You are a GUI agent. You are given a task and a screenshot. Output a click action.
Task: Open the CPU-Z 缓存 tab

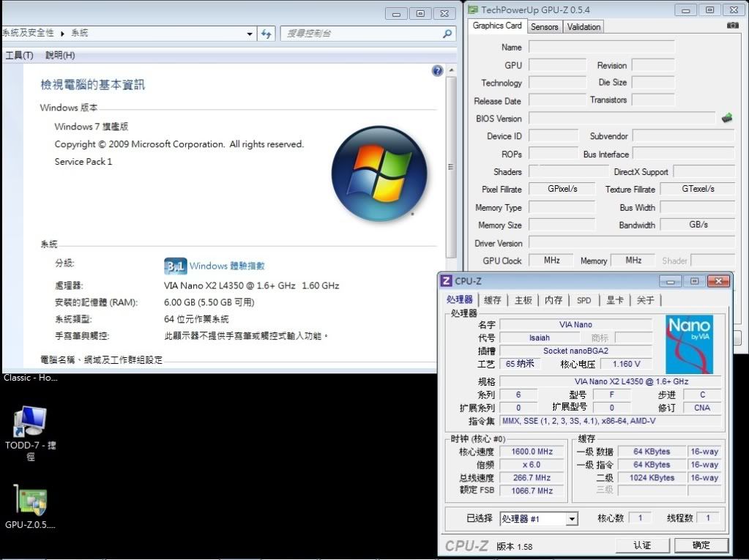493,300
